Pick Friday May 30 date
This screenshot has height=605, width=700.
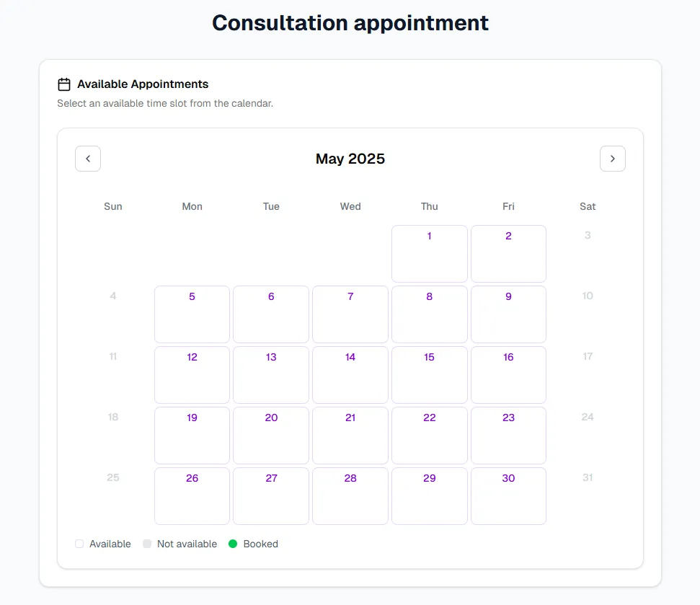(508, 495)
